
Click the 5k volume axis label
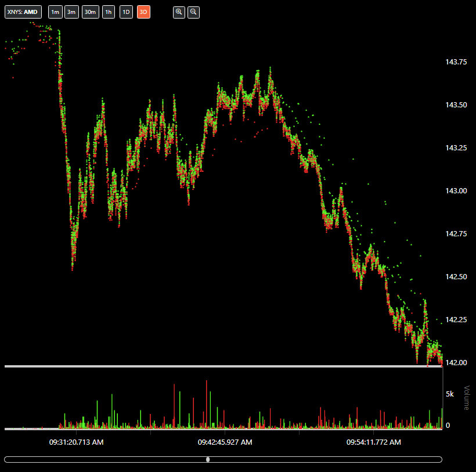[449, 394]
